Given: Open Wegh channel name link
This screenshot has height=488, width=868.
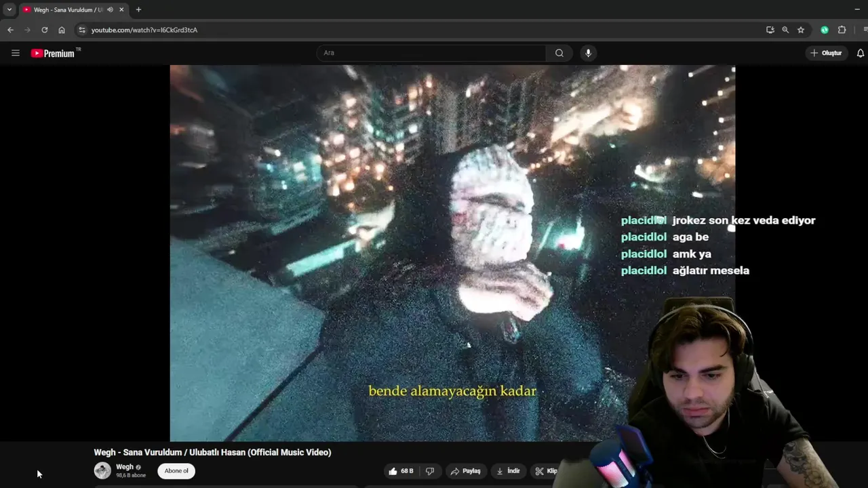Looking at the screenshot, I should click(x=125, y=467).
